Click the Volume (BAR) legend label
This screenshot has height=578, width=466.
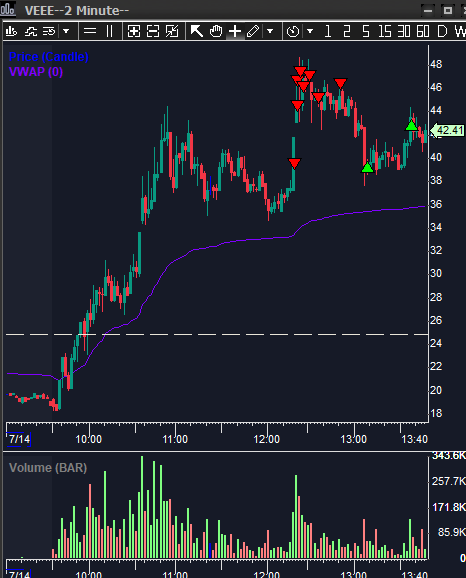point(48,468)
